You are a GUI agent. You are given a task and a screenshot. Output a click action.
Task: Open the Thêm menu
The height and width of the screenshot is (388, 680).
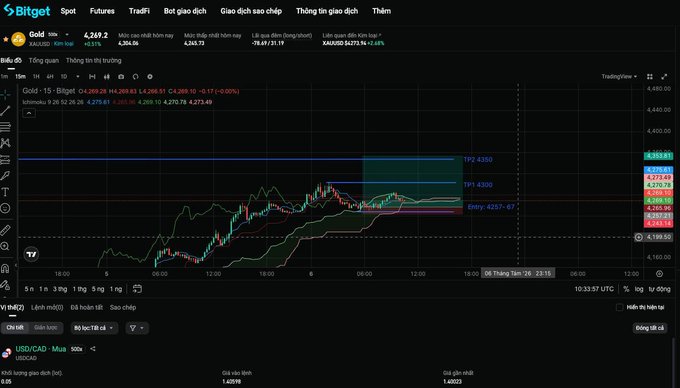381,11
